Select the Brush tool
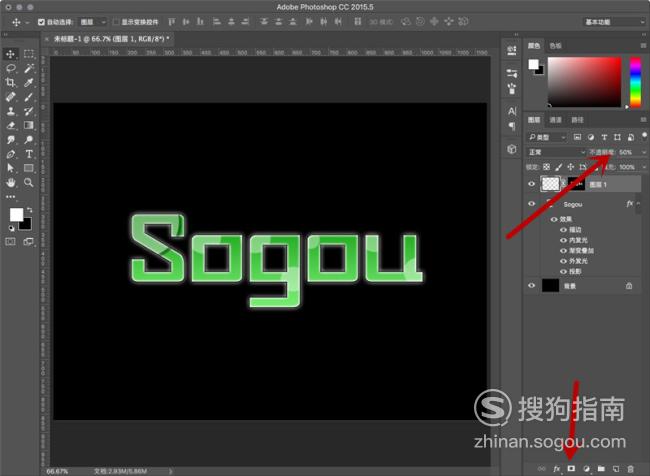Screen dimensions: 650x476 pos(29,97)
